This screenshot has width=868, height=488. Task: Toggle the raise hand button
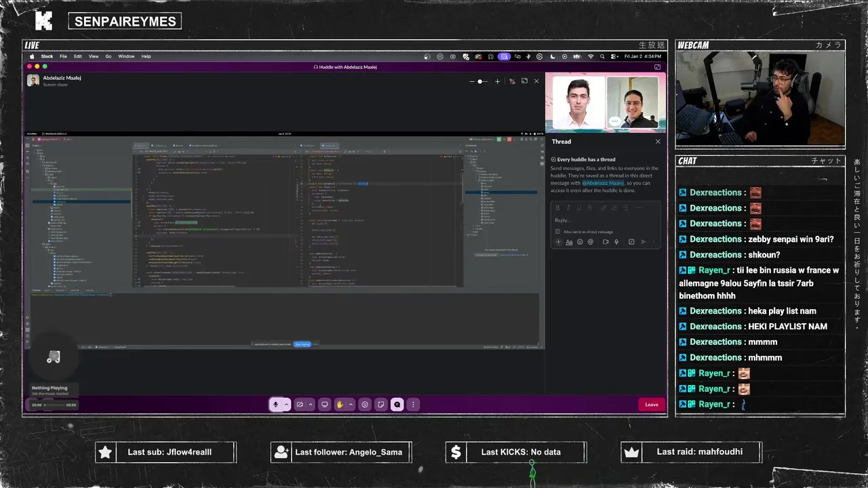coord(340,405)
